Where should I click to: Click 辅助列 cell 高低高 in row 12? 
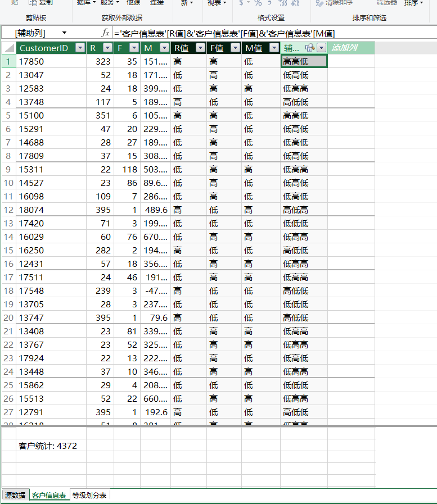(x=304, y=210)
